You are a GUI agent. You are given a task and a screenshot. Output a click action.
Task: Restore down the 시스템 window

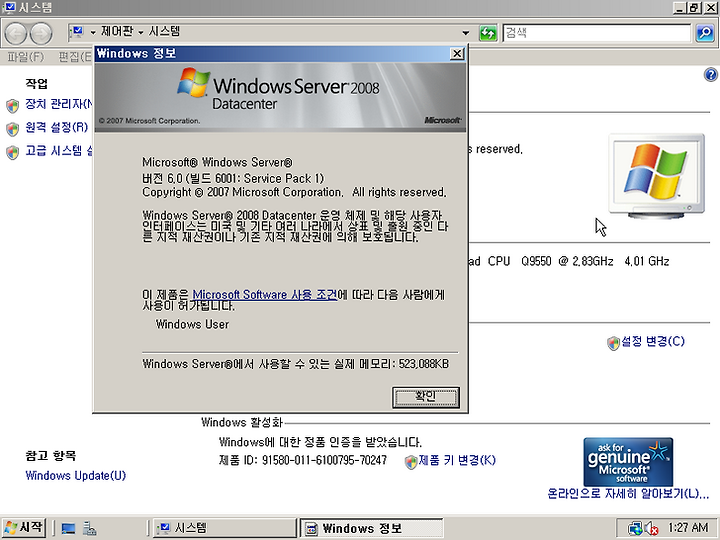pyautogui.click(x=694, y=7)
